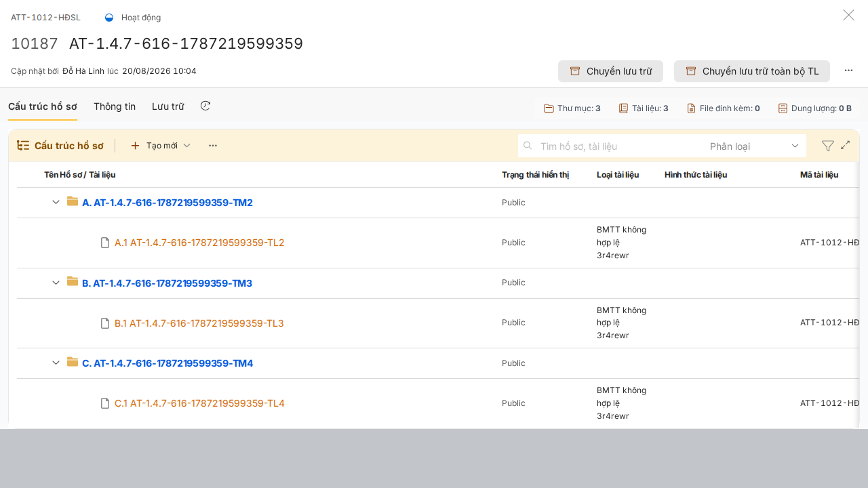Open the Phân loại dropdown
The width and height of the screenshot is (868, 488).
click(754, 146)
